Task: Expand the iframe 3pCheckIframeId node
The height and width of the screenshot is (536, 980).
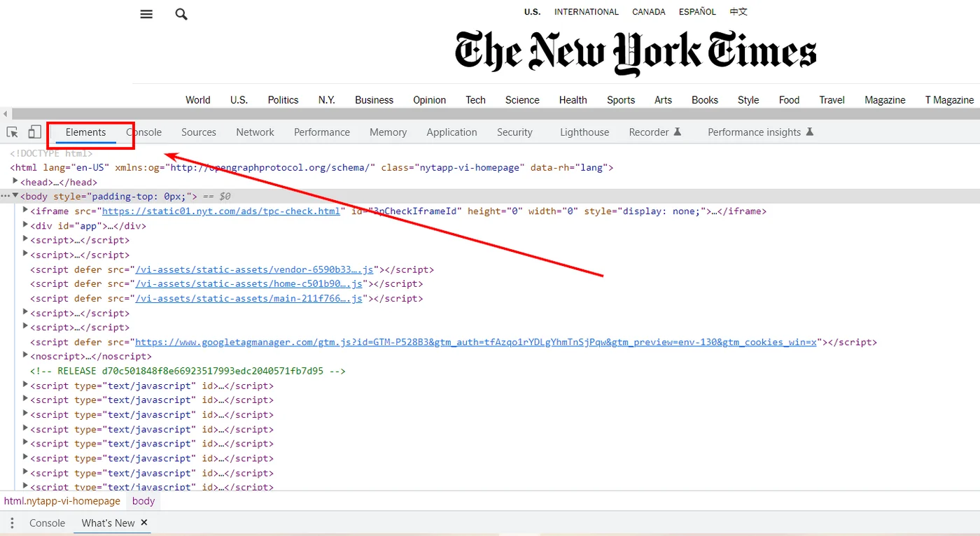Action: pyautogui.click(x=26, y=211)
